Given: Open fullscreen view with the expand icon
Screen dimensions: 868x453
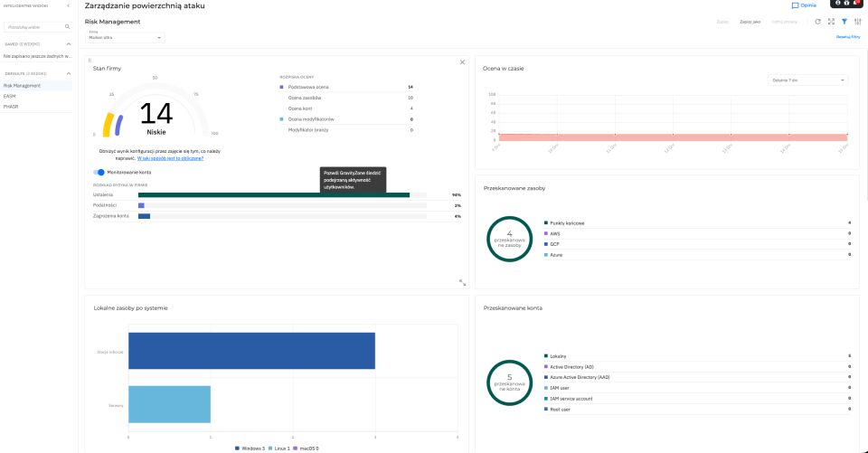Looking at the screenshot, I should click(830, 21).
